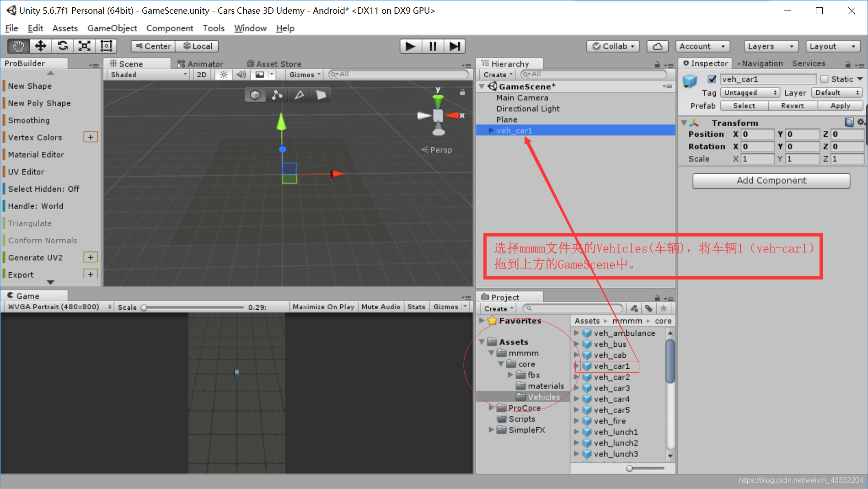Open the Window menu
The height and width of the screenshot is (489, 868).
250,28
